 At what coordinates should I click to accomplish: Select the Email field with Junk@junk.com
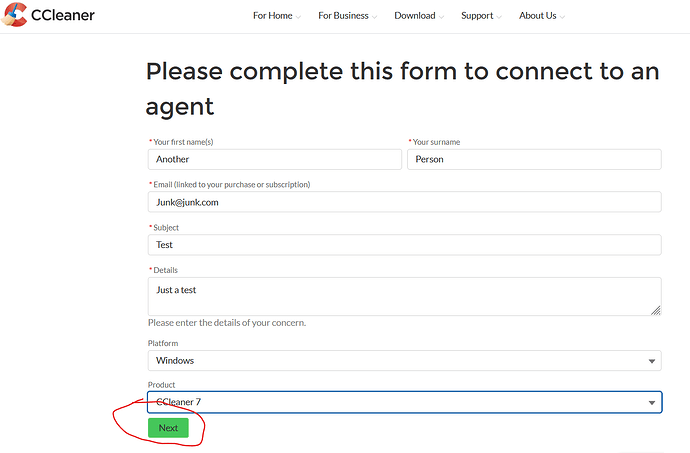click(x=404, y=202)
